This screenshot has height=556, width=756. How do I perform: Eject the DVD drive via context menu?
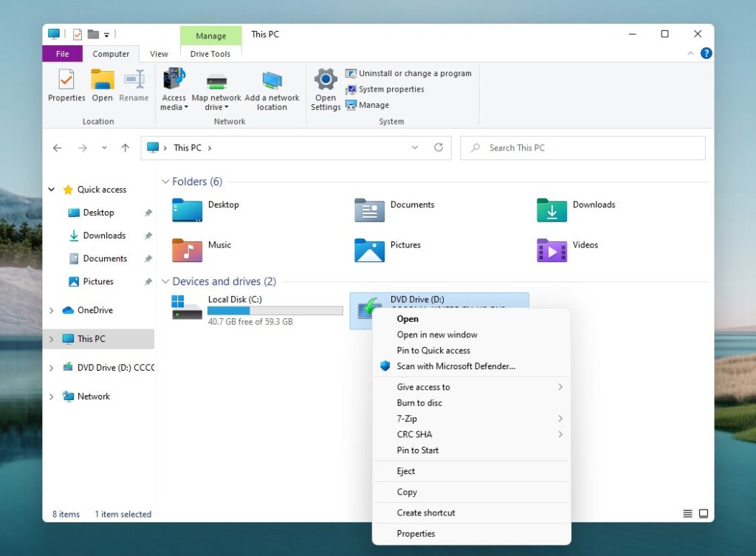point(405,470)
